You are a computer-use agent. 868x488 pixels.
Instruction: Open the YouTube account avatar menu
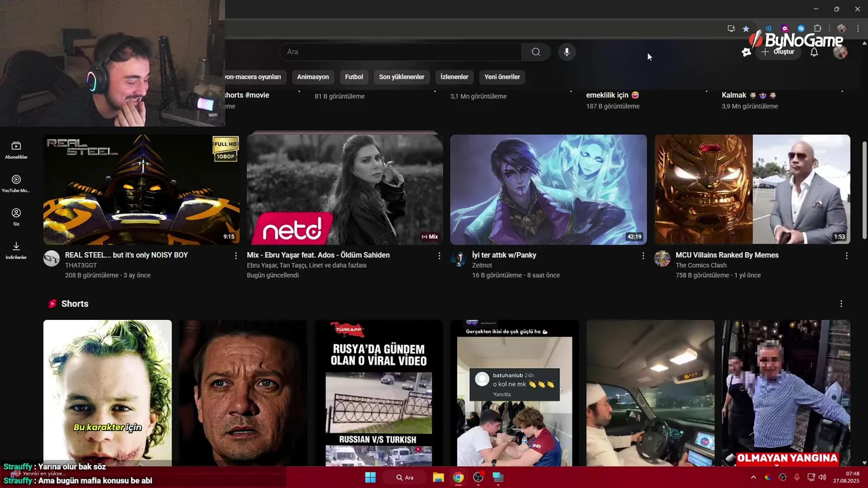pyautogui.click(x=840, y=52)
